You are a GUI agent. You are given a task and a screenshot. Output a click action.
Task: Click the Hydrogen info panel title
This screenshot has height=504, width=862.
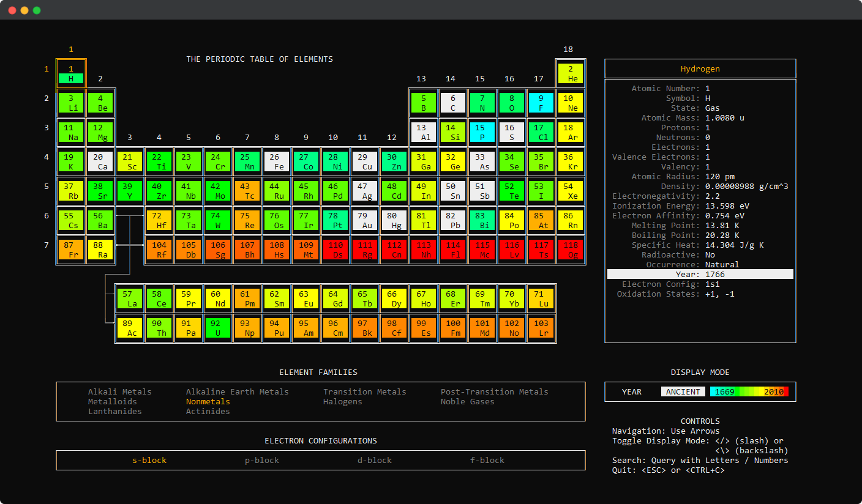[x=700, y=69]
